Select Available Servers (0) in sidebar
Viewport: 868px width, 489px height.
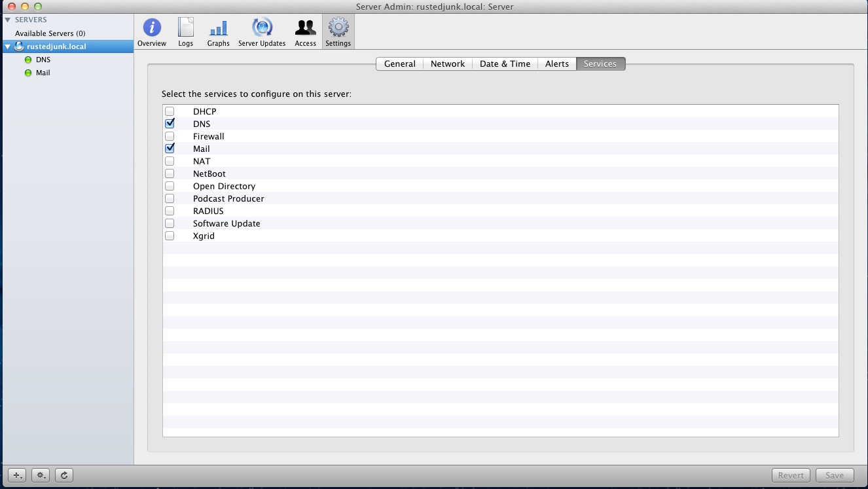click(x=50, y=33)
